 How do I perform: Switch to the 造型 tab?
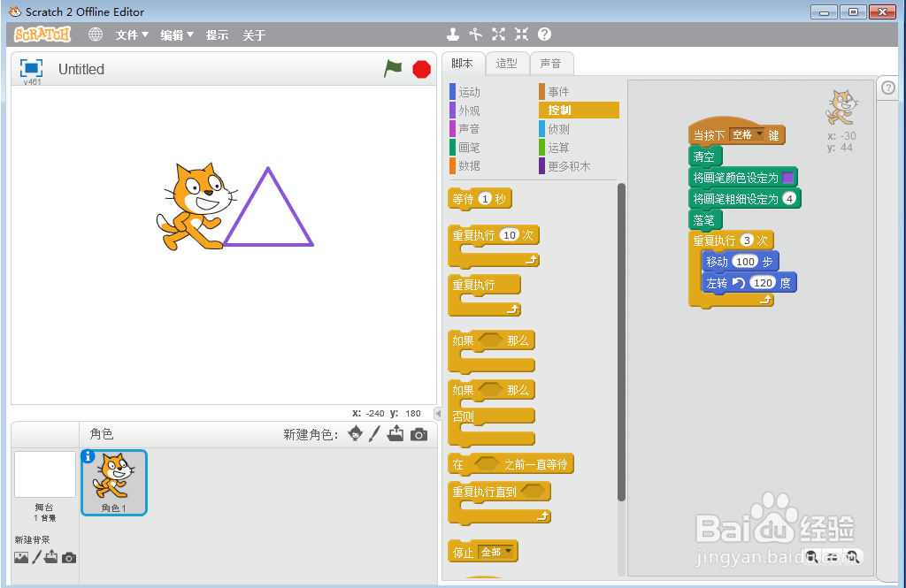click(508, 63)
